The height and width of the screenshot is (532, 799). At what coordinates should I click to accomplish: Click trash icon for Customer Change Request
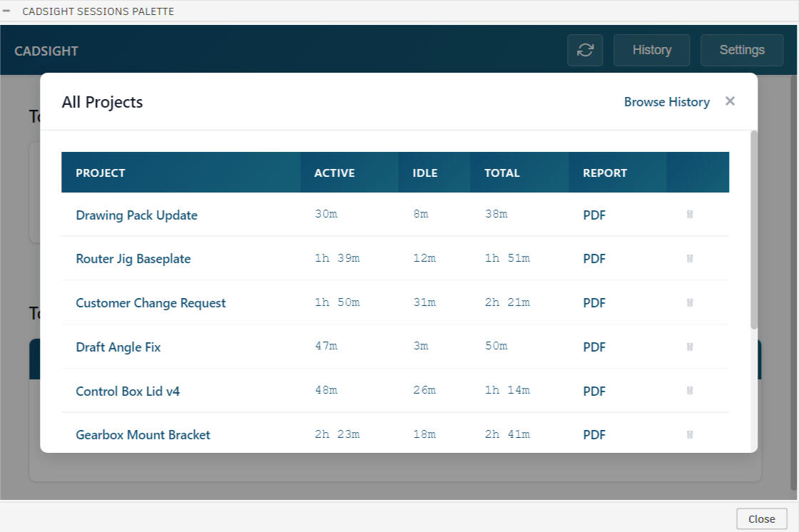click(x=690, y=303)
